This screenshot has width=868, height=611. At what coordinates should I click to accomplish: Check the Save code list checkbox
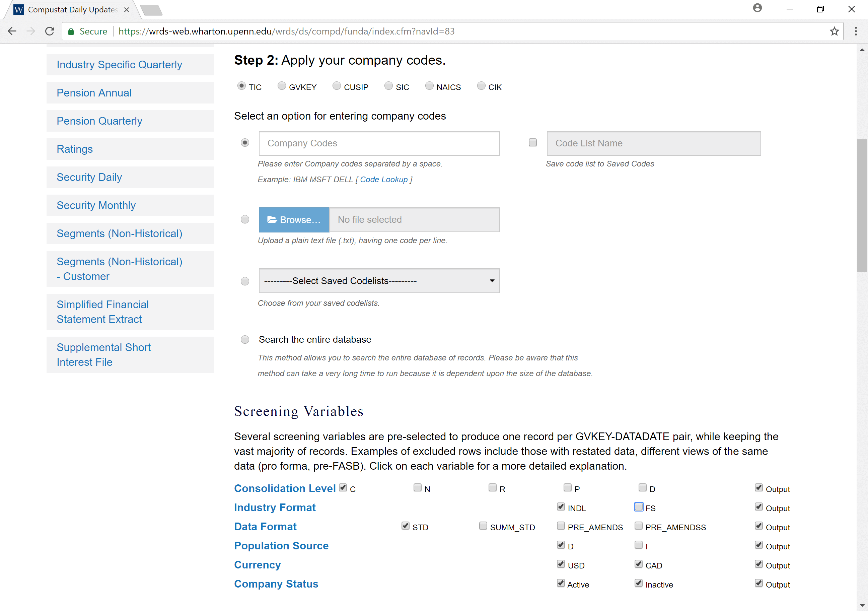click(532, 143)
